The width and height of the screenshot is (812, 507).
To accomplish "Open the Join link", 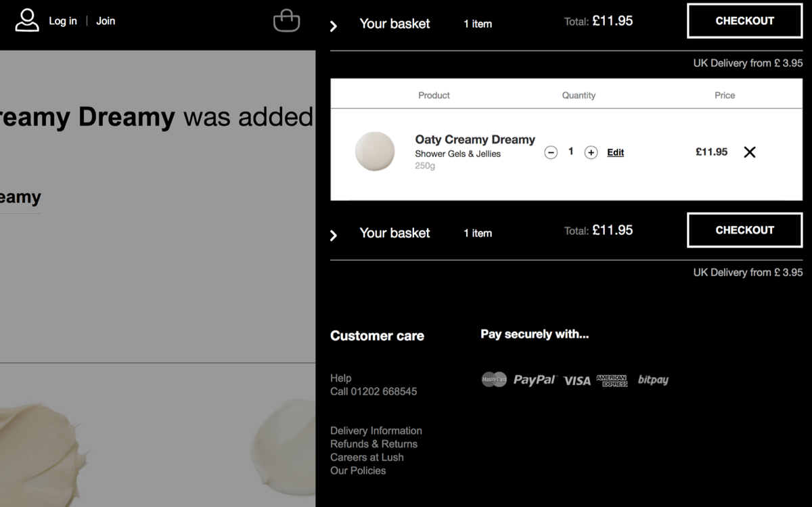I will click(106, 21).
